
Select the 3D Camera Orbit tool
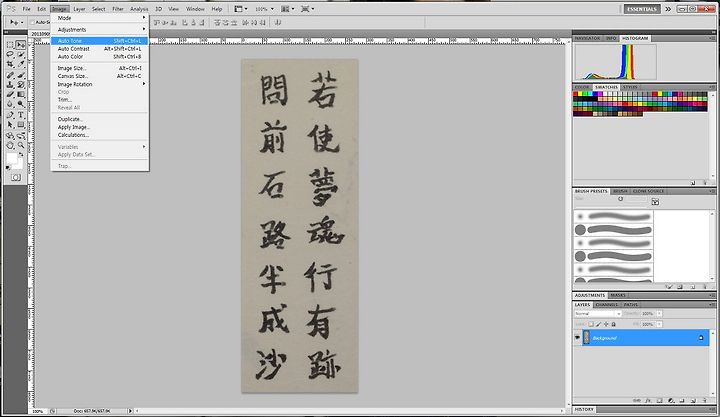click(x=21, y=135)
